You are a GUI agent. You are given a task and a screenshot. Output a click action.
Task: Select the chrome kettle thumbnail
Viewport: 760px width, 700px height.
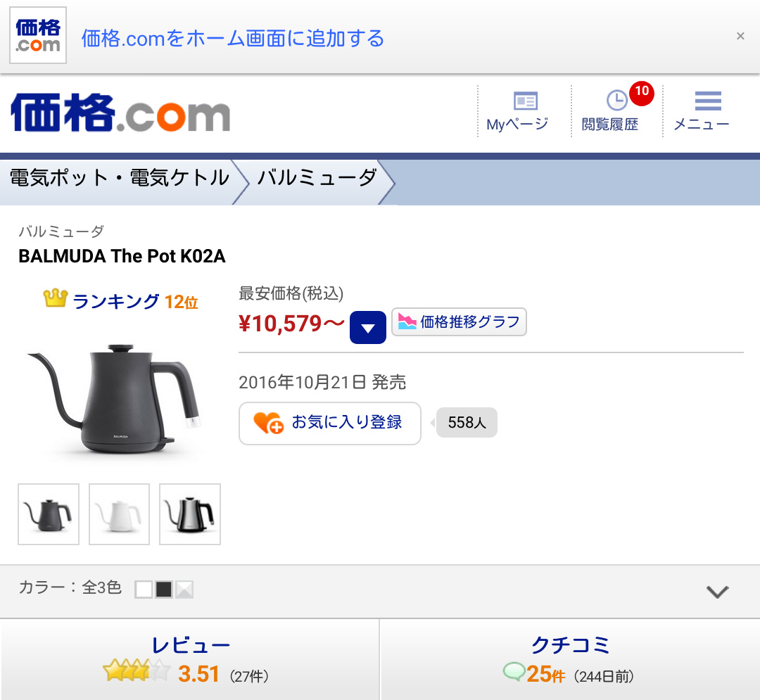click(x=190, y=514)
